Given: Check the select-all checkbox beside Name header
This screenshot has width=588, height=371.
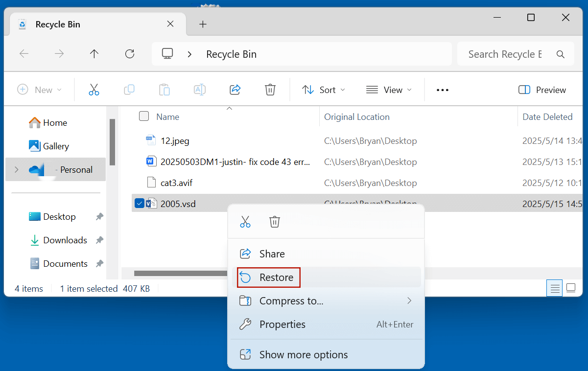Looking at the screenshot, I should (143, 116).
